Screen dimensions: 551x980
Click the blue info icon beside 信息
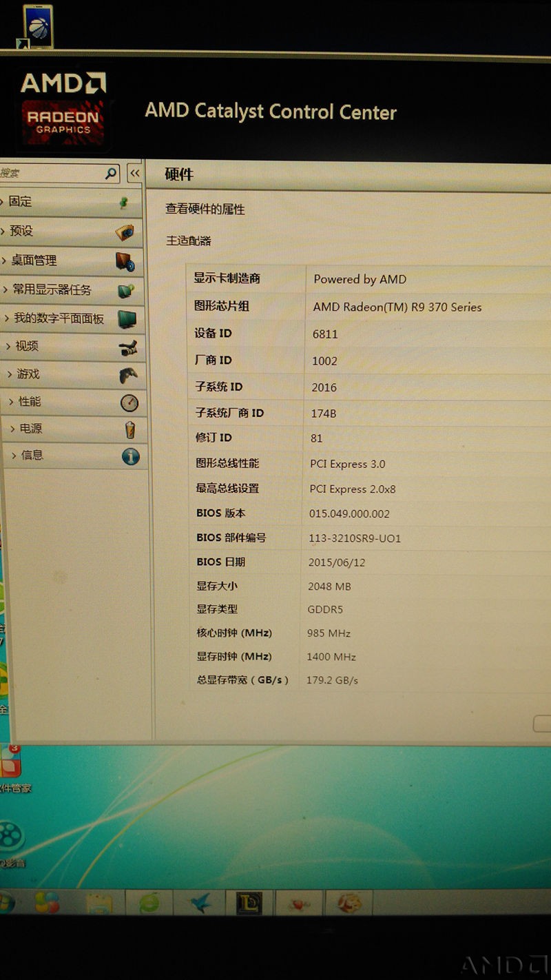tap(130, 456)
